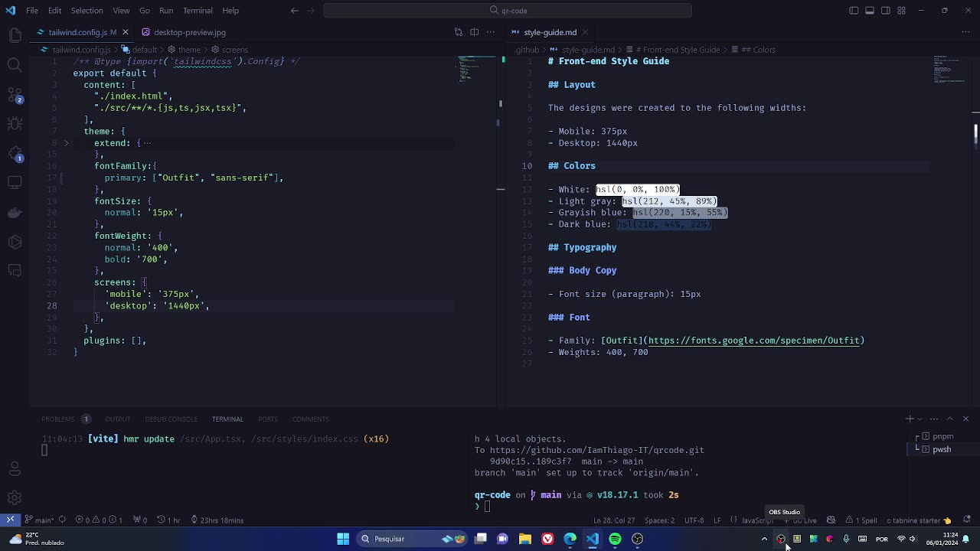The width and height of the screenshot is (980, 551).
Task: Open the Selection menu
Action: click(x=87, y=11)
